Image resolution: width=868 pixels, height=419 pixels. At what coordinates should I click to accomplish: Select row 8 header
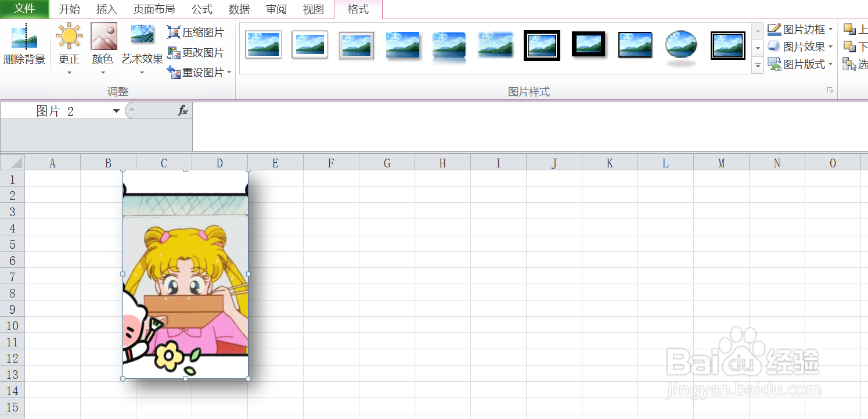coord(12,293)
